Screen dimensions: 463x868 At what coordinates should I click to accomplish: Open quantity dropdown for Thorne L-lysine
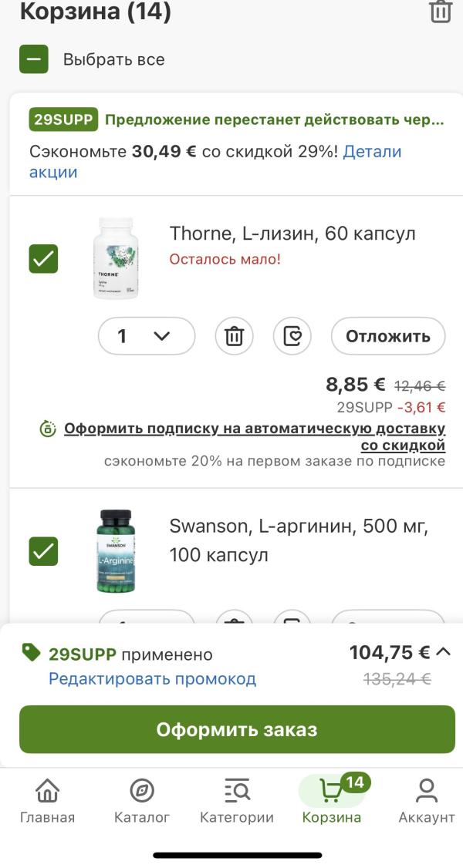[147, 336]
